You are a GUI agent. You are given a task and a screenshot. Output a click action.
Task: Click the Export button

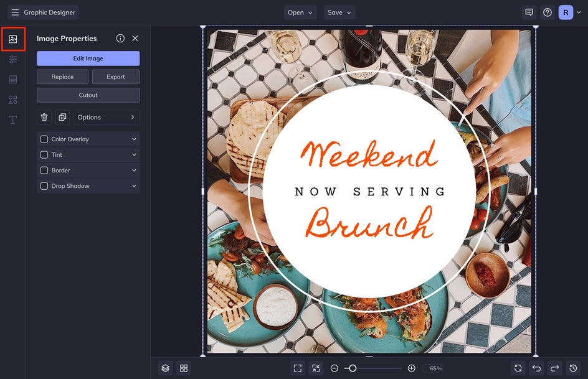click(x=115, y=77)
